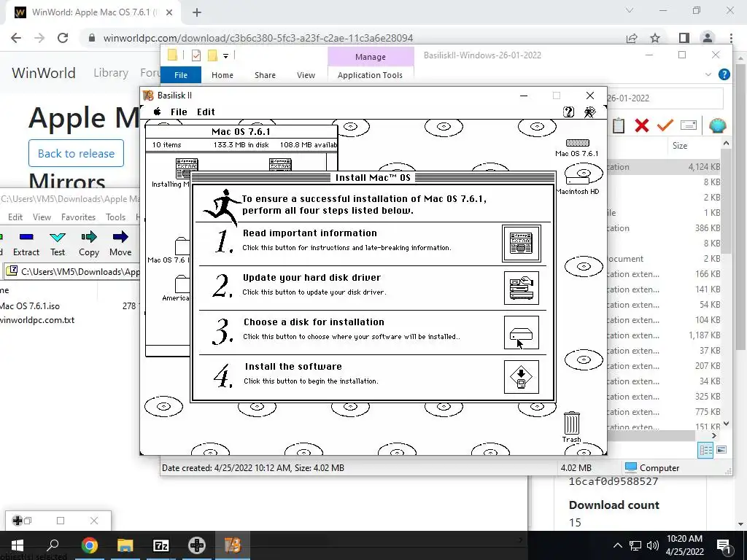Open the Tools menu in 7-Zip
This screenshot has width=747, height=560.
[115, 217]
